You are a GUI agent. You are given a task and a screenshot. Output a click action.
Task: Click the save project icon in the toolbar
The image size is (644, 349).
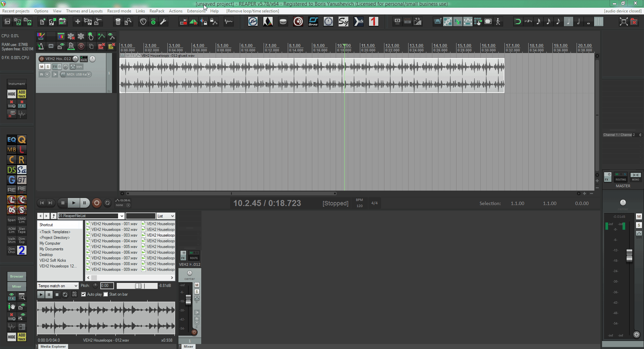[x=7, y=22]
